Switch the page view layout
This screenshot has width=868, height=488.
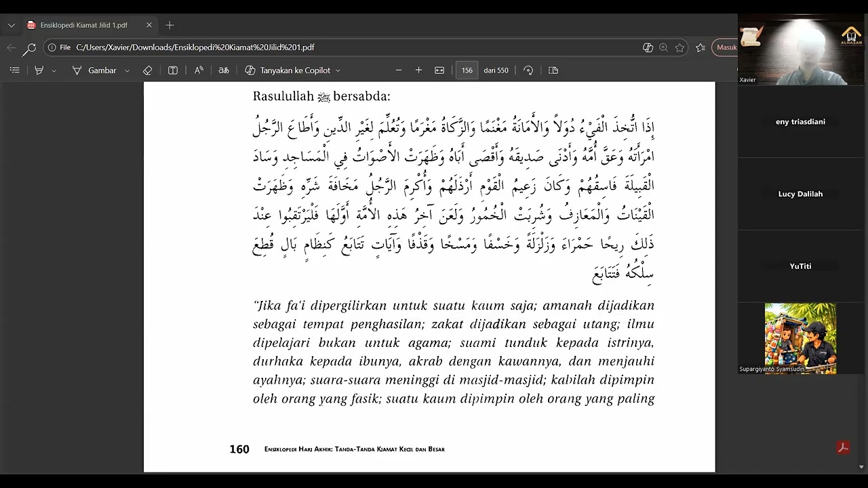[553, 70]
